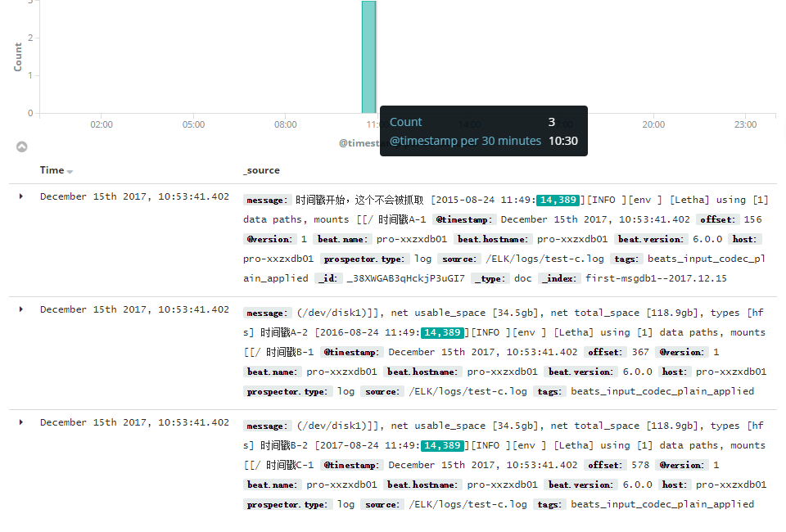Click the 23:00 label on the time axis
Viewport: 786px width, 532px height.
click(745, 124)
